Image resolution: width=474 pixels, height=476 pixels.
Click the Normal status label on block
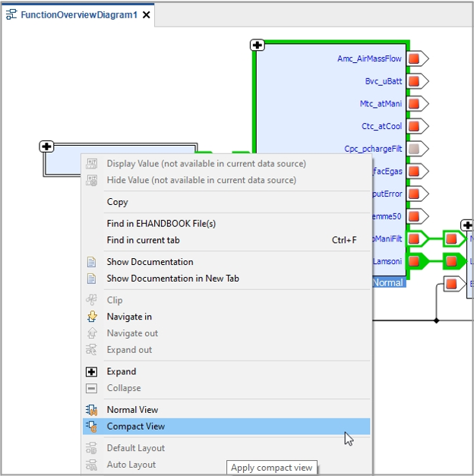(x=388, y=282)
